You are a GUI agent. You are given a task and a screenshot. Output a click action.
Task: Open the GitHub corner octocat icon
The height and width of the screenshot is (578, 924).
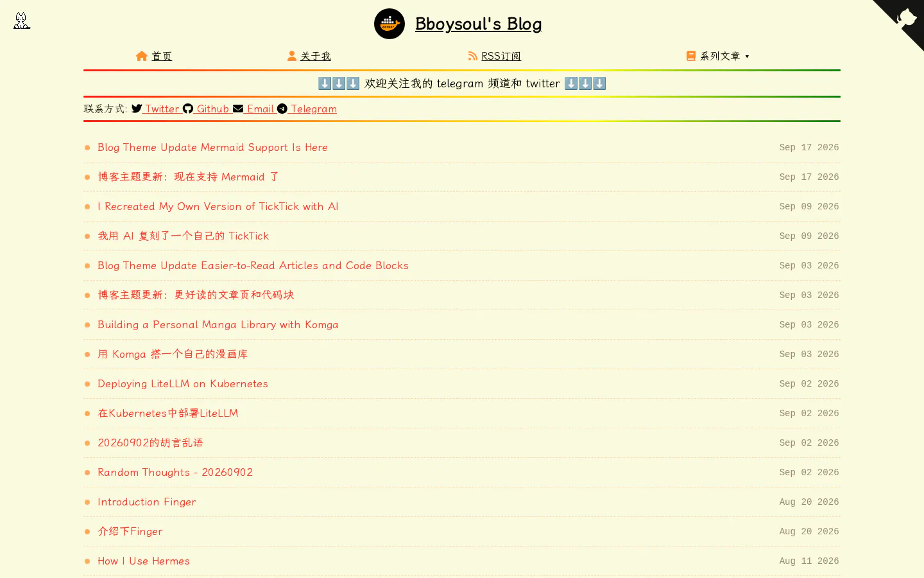coord(905,18)
